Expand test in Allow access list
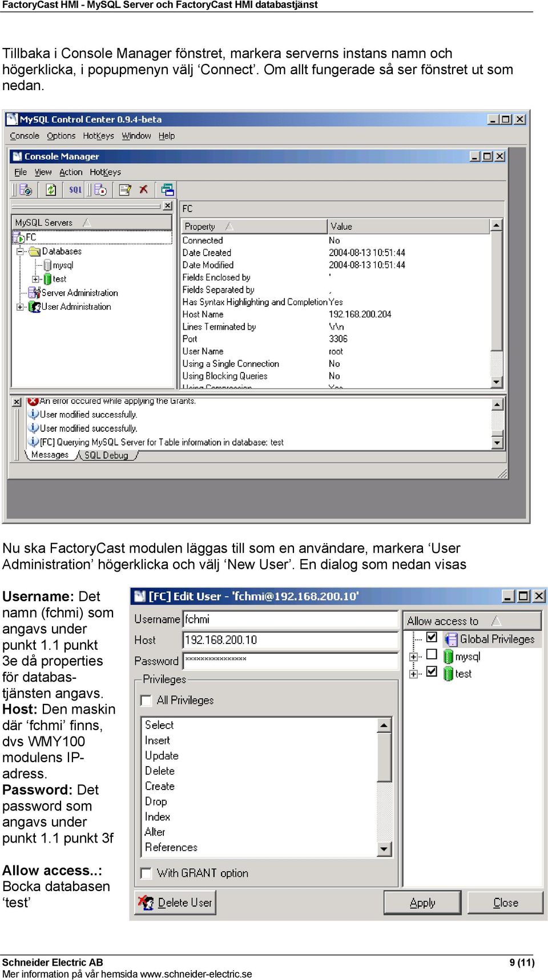Screen dimensions: 548x980 click(413, 674)
